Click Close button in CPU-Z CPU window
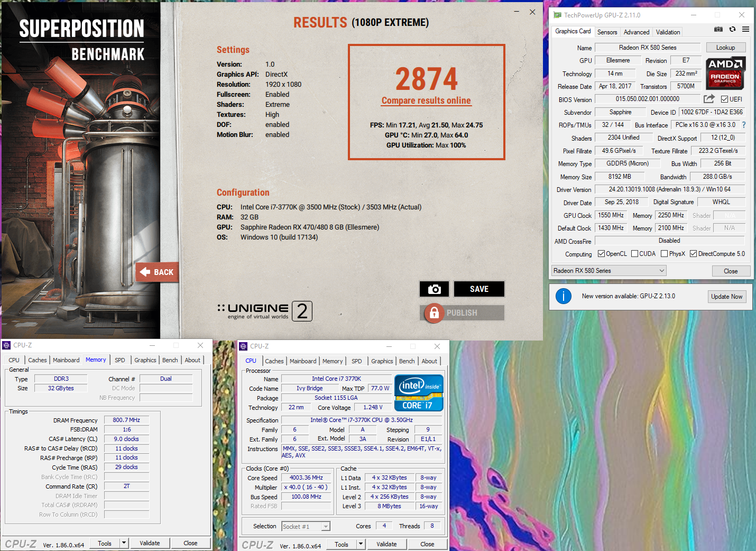 coord(427,544)
